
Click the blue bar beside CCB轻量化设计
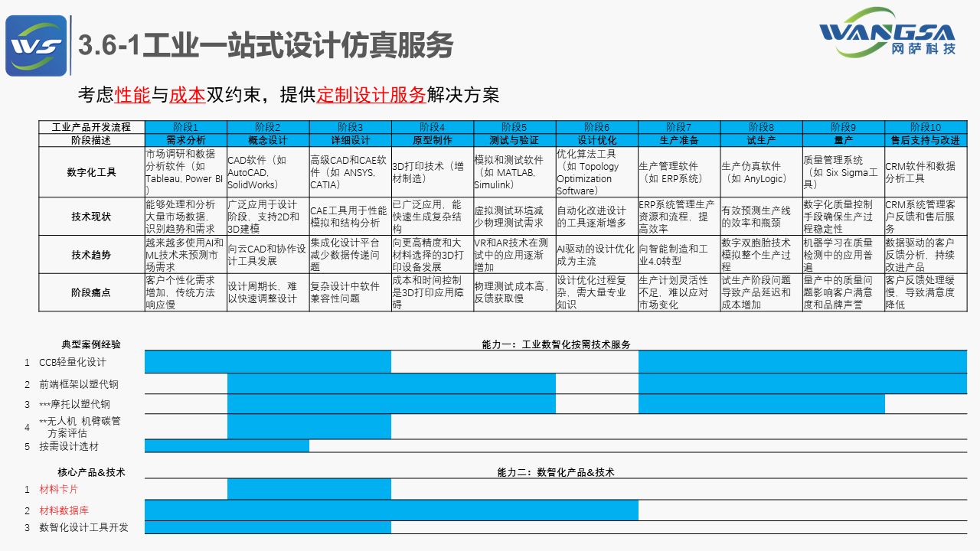pyautogui.click(x=268, y=361)
